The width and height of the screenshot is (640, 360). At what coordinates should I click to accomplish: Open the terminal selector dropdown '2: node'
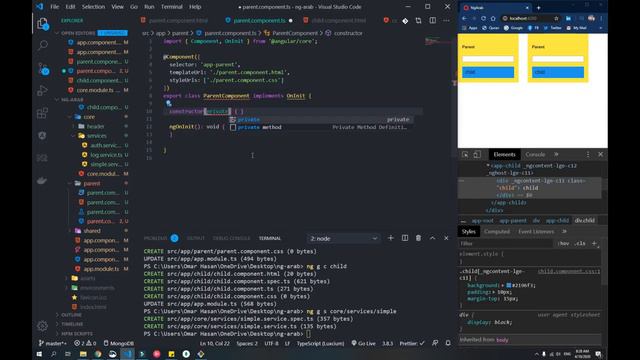click(344, 238)
